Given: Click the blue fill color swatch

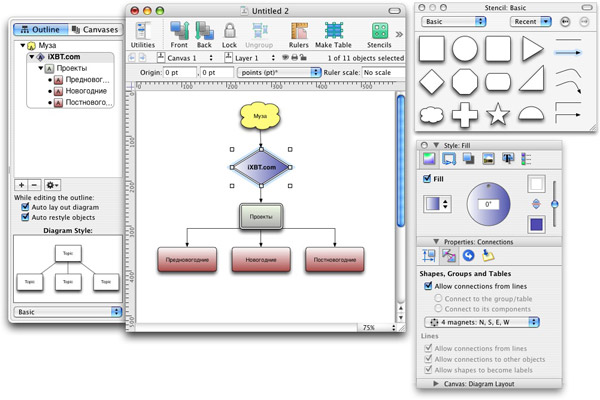Looking at the screenshot, I should click(536, 224).
